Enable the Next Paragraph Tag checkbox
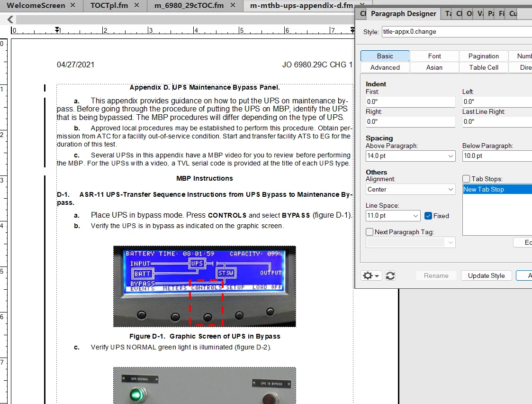This screenshot has height=404, width=532. (370, 232)
